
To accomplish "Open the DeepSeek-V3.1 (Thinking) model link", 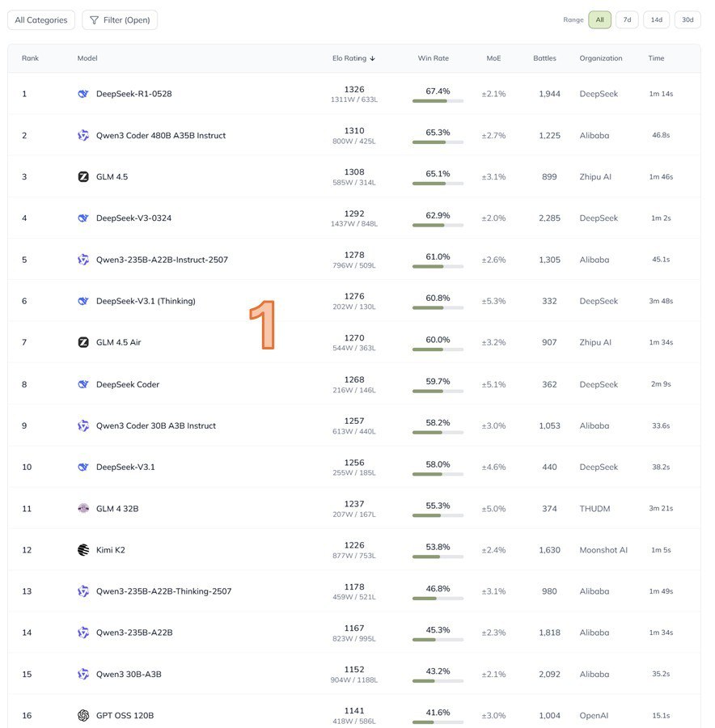I will coord(146,302).
